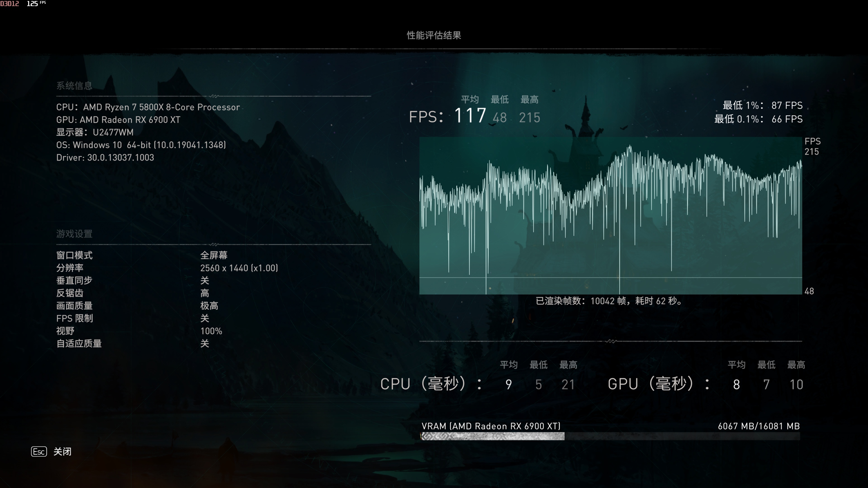Click the 平均 117 average FPS value
Screen dimensions: 868x488
coord(471,115)
